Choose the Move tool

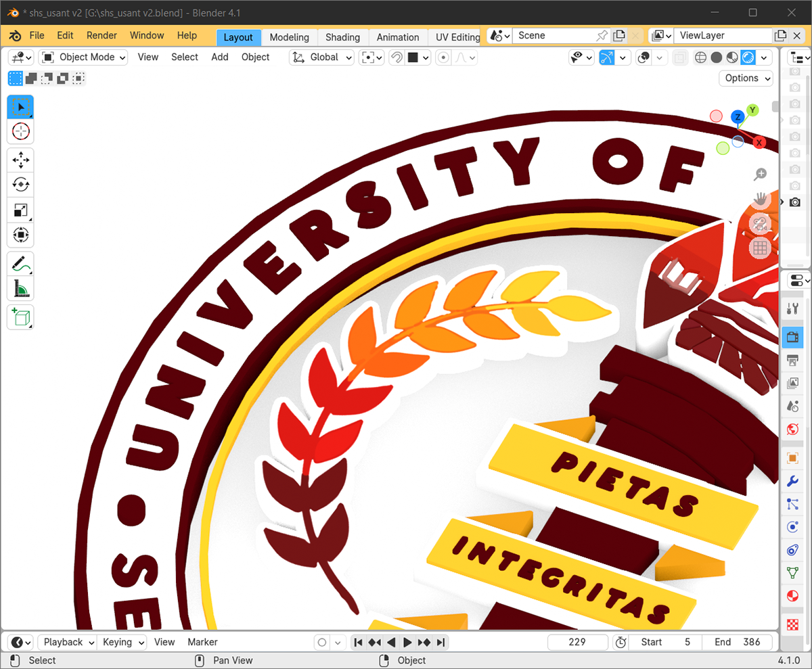pyautogui.click(x=20, y=160)
